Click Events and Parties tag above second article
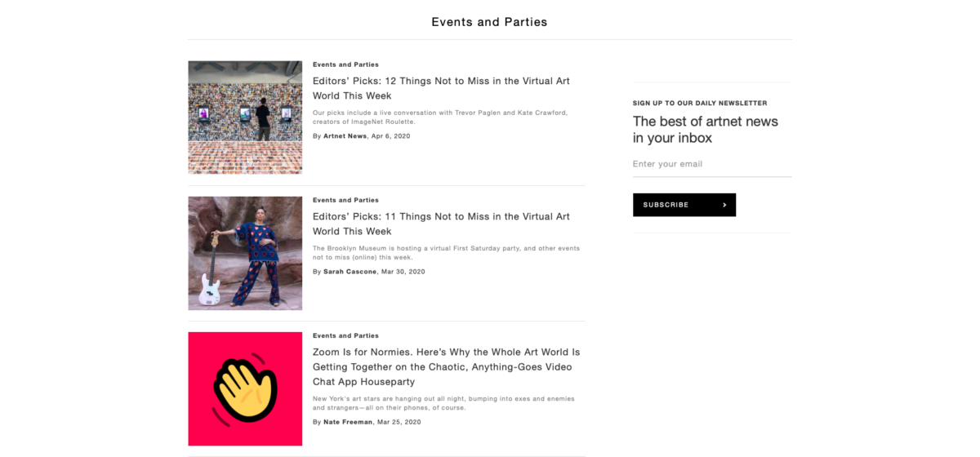 click(x=345, y=200)
